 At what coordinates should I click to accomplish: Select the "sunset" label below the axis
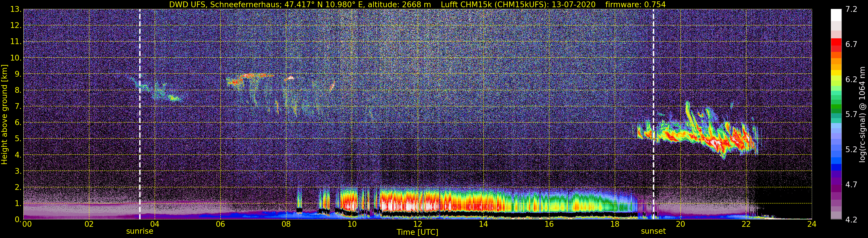[653, 231]
